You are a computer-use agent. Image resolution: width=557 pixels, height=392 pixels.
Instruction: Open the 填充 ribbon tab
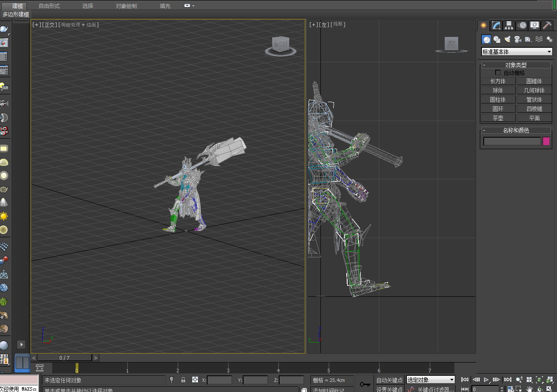click(x=165, y=6)
